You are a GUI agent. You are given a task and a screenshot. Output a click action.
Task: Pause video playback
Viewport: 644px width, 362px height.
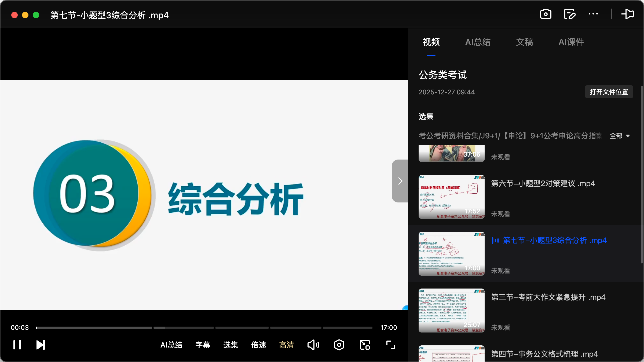[x=17, y=345]
